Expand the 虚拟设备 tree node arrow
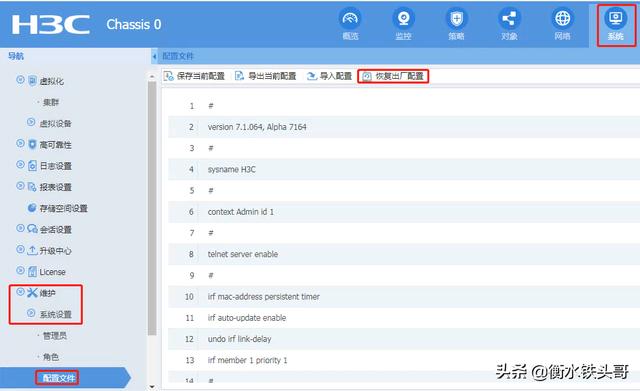640x391 pixels. (x=31, y=122)
